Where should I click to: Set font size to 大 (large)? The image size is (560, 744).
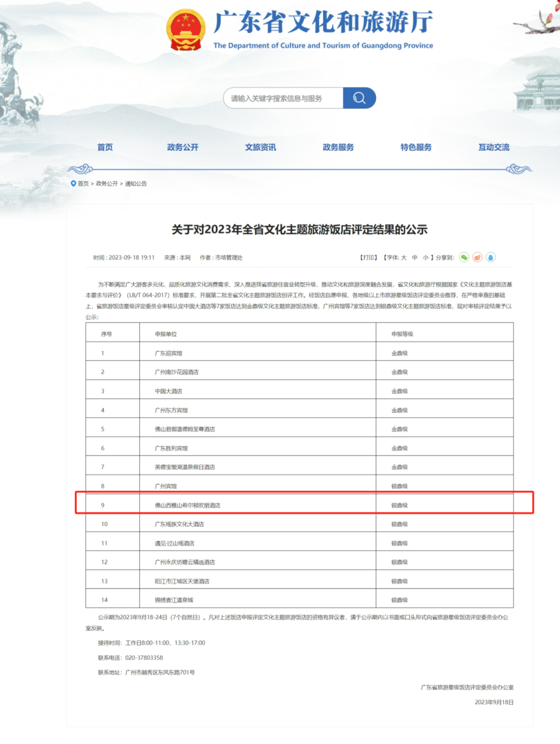(x=404, y=258)
